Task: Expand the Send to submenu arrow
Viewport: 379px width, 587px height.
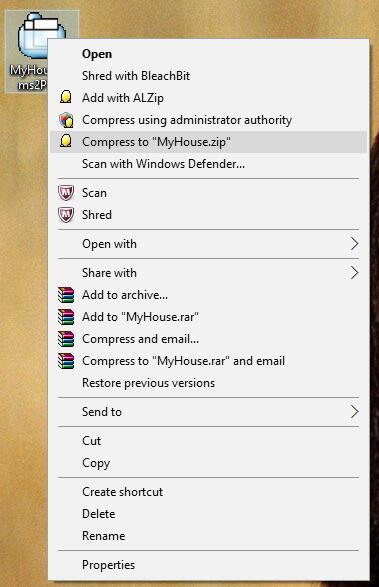Action: [x=354, y=412]
